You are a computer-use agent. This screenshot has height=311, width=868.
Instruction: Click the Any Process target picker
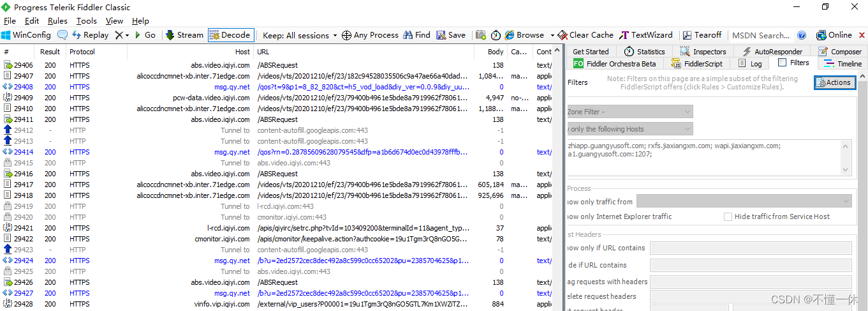(x=370, y=35)
